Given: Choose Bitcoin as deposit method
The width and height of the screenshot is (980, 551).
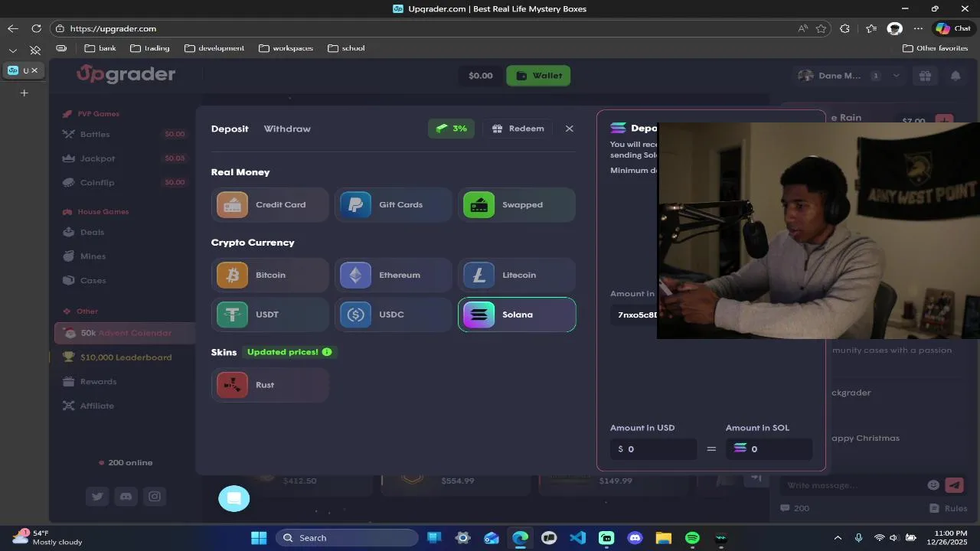Looking at the screenshot, I should (x=269, y=275).
